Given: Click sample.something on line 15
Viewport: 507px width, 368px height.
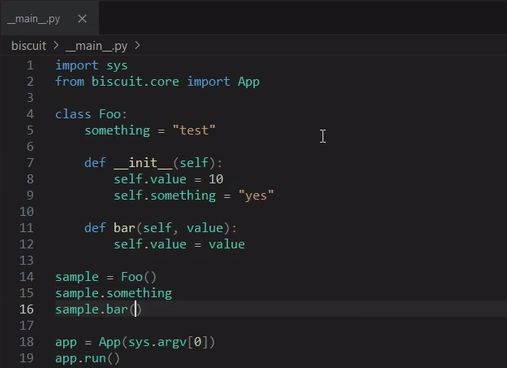Looking at the screenshot, I should tap(114, 293).
